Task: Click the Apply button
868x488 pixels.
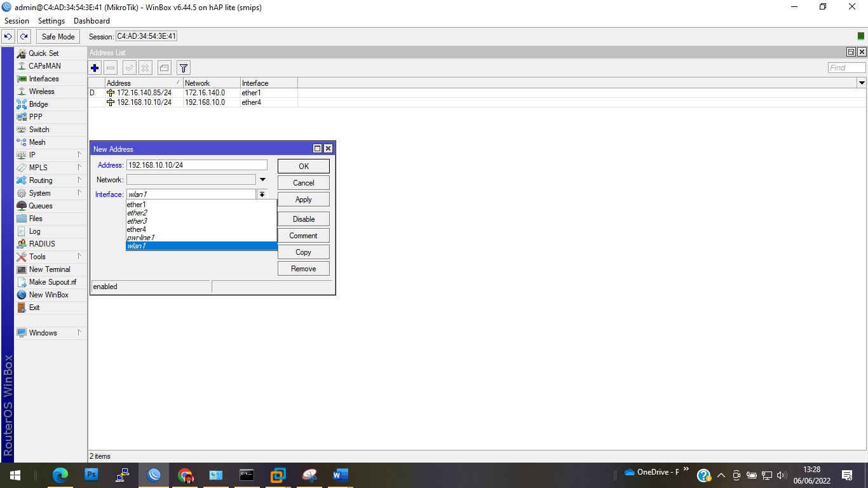Action: tap(304, 200)
